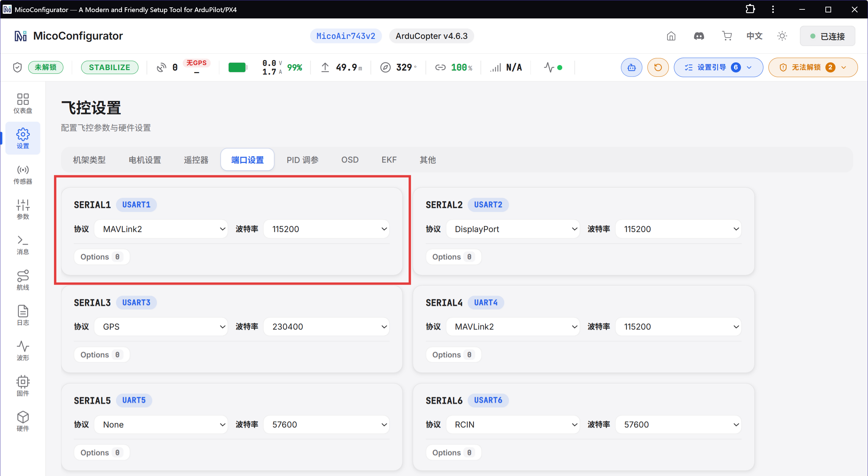Click SERIAL3 Options button

pyautogui.click(x=102, y=355)
